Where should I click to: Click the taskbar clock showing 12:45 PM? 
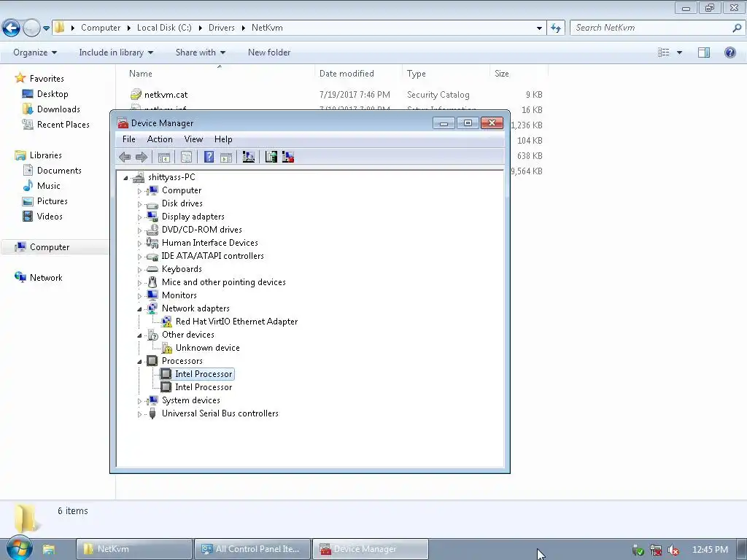point(709,550)
